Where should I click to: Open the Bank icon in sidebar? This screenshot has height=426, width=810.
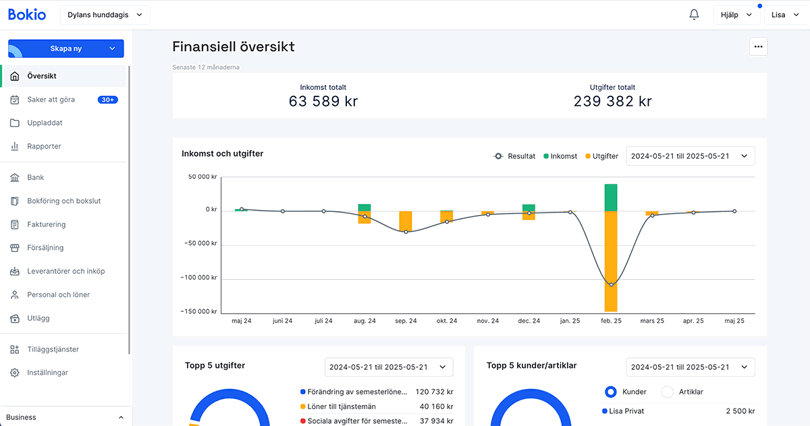[x=15, y=177]
